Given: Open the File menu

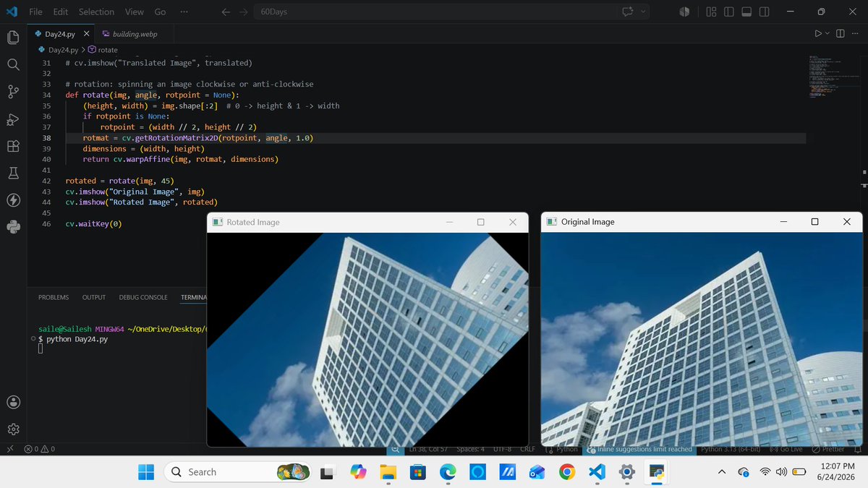Looking at the screenshot, I should 35,12.
